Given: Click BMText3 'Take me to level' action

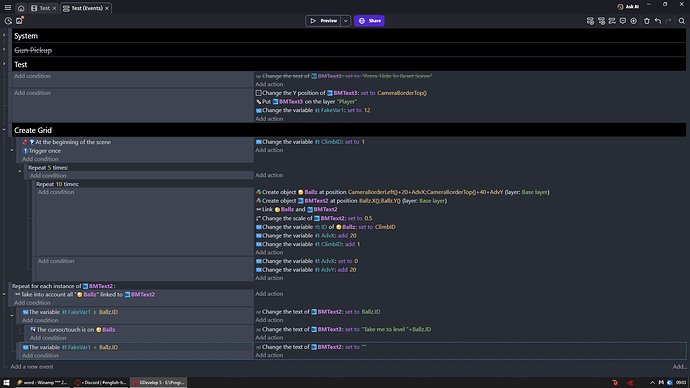Looking at the screenshot, I should 344,329.
